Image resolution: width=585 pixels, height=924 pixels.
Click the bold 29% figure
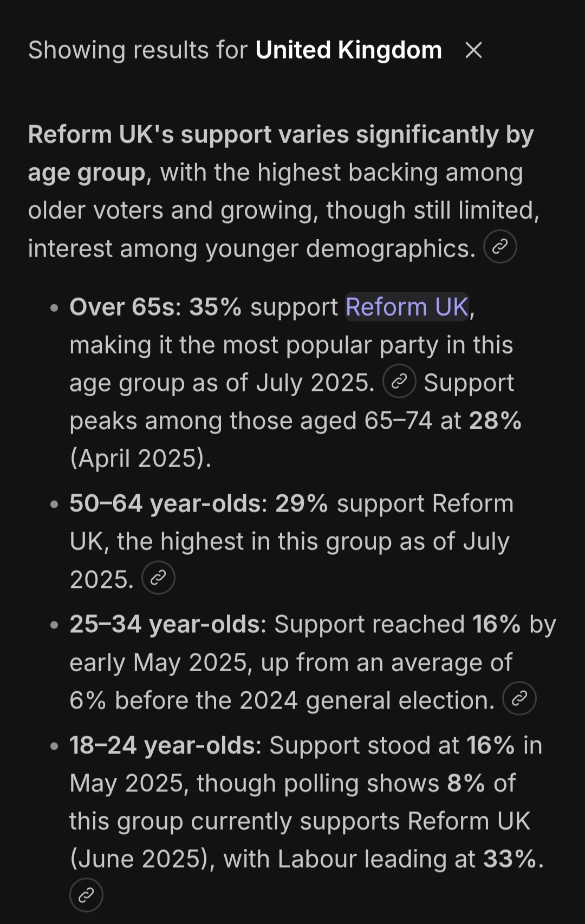pos(301,503)
